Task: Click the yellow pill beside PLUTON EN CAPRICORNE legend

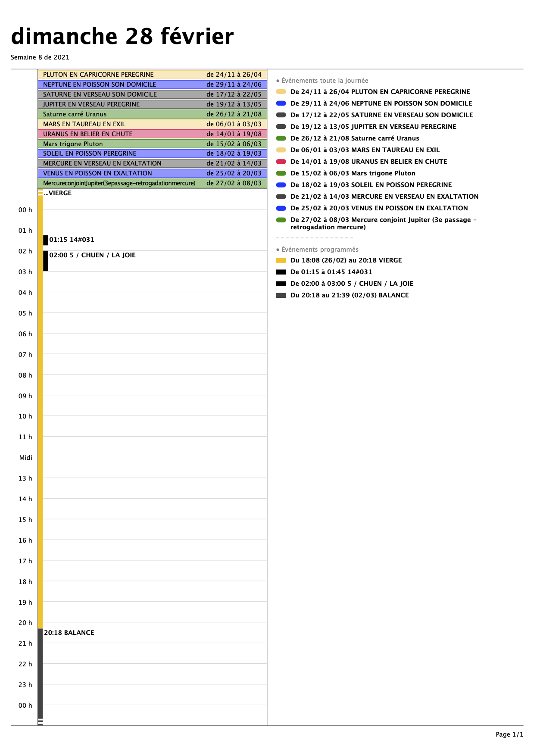Action: 281,92
